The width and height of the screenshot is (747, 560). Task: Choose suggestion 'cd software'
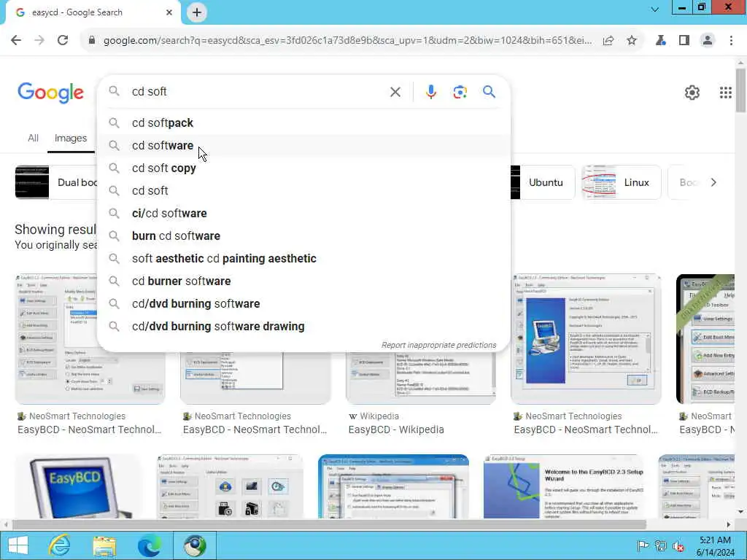tap(303, 145)
